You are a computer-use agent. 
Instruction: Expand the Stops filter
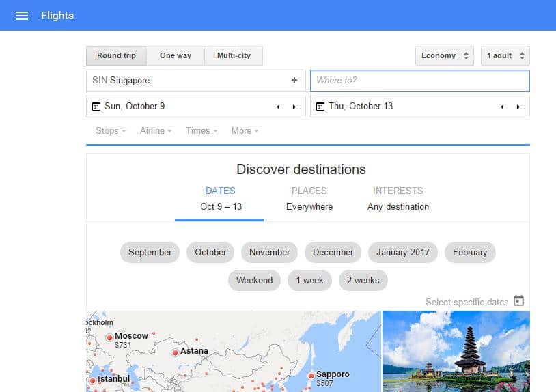[111, 130]
